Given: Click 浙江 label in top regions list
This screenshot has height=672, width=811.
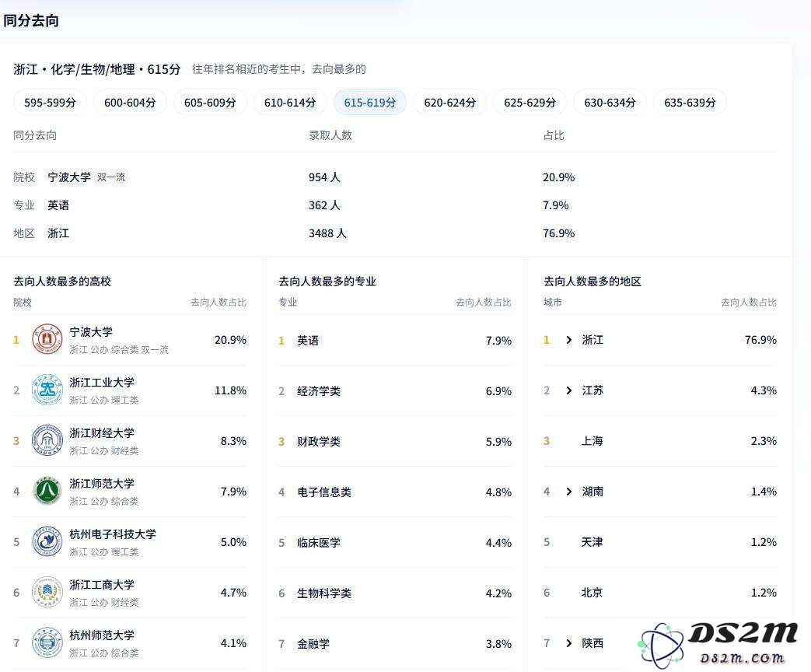Looking at the screenshot, I should pos(593,340).
